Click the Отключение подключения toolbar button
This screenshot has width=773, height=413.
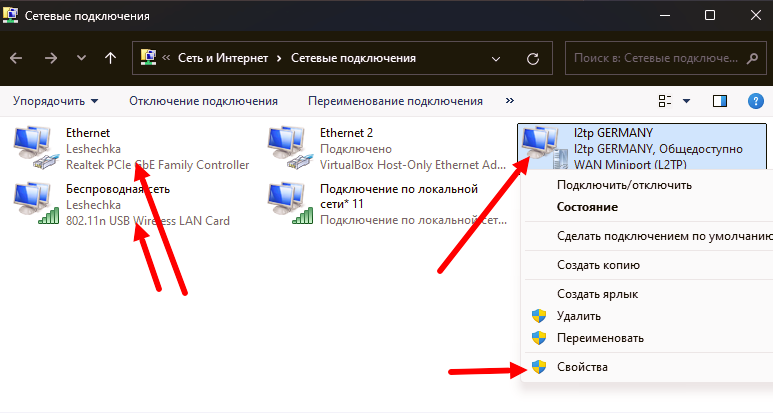[203, 101]
